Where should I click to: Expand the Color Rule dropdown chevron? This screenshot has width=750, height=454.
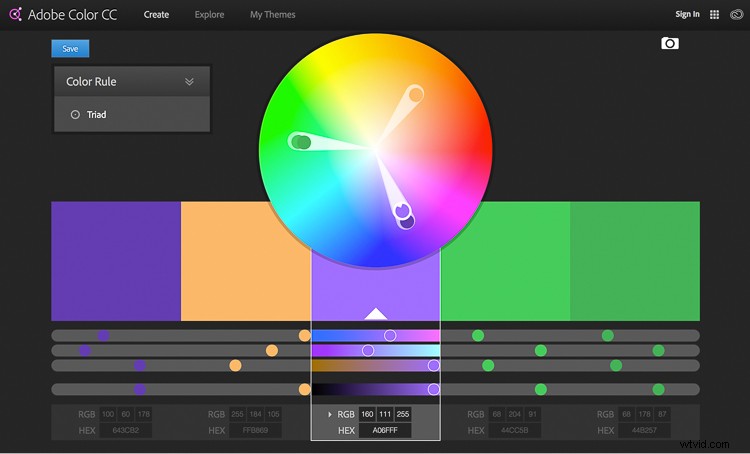tap(189, 82)
